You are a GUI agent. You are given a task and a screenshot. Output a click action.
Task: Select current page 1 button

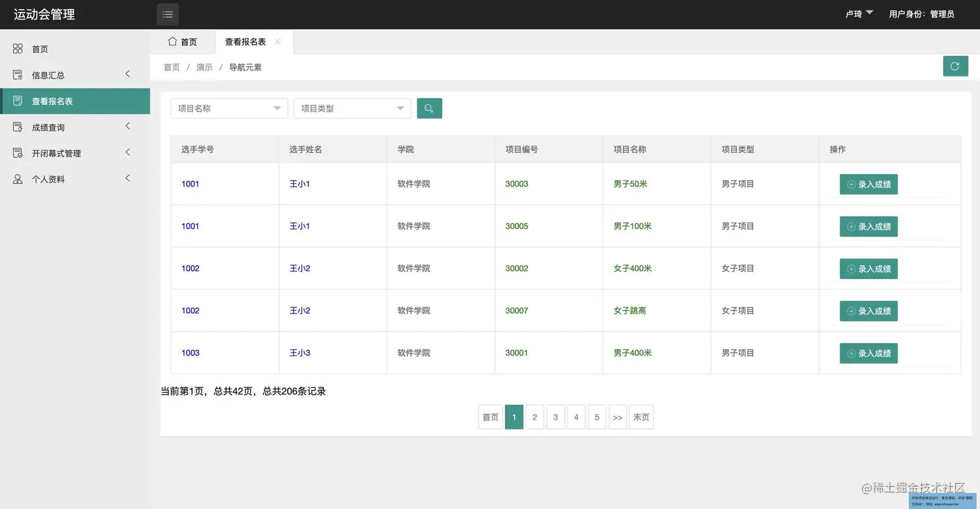pyautogui.click(x=514, y=417)
